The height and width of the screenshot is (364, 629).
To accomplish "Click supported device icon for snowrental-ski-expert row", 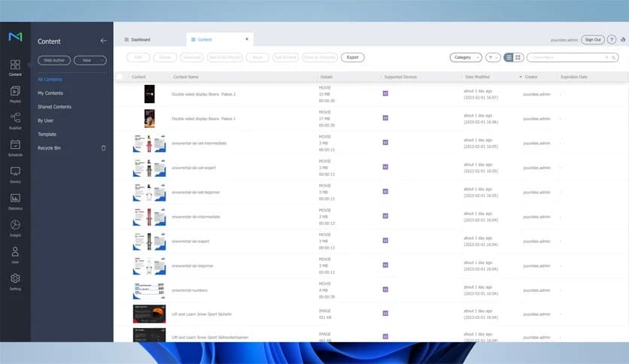I will click(x=385, y=241).
